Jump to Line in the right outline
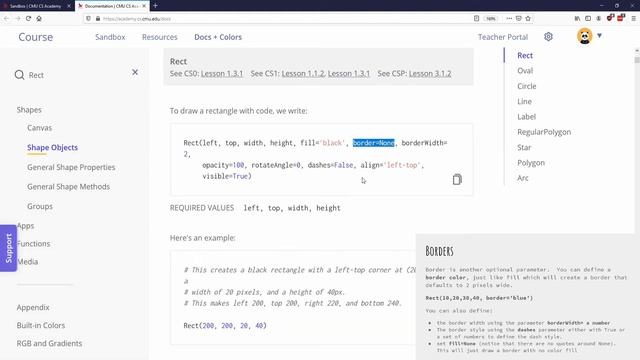The height and width of the screenshot is (360, 640). tap(524, 101)
